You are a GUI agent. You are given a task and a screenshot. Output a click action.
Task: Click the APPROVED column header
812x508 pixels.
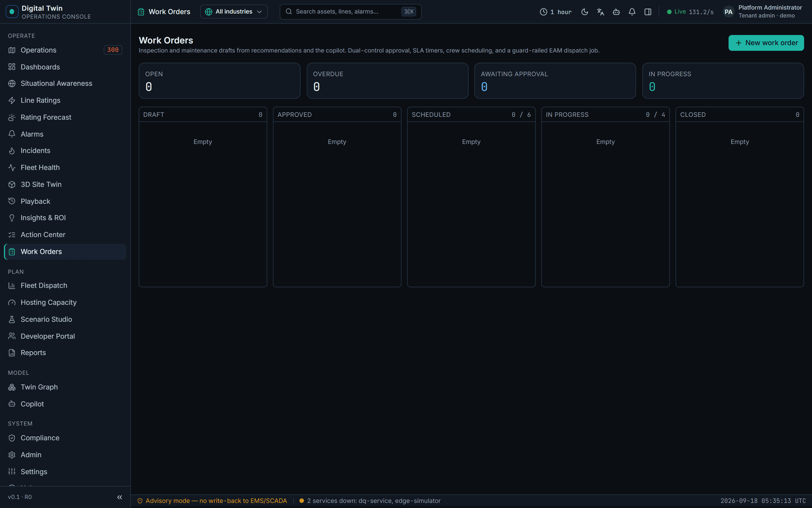tap(337, 115)
